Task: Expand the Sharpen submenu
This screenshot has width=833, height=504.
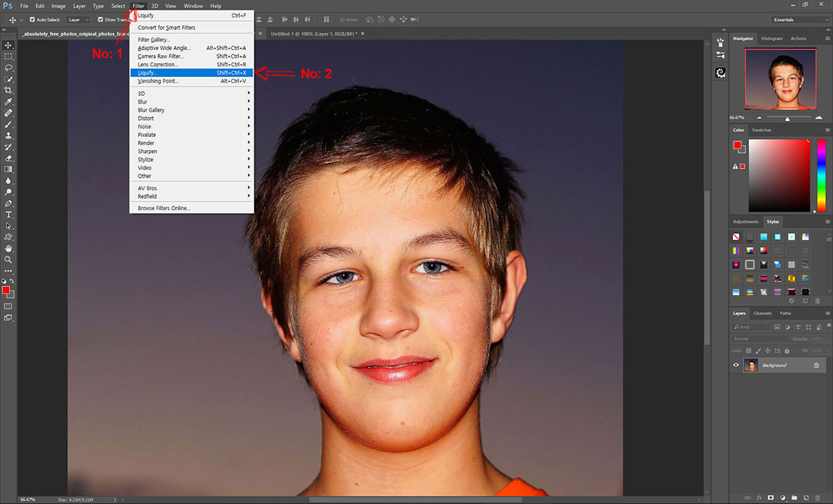Action: (x=192, y=151)
